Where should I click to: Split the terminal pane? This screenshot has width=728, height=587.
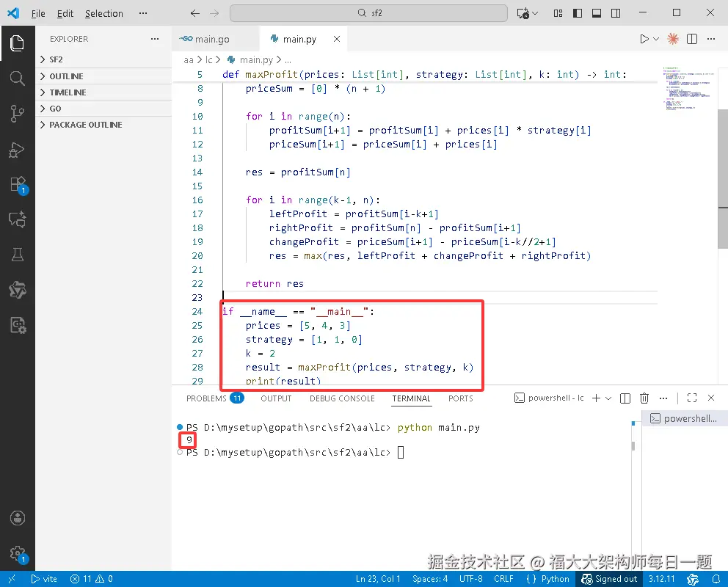coord(625,398)
